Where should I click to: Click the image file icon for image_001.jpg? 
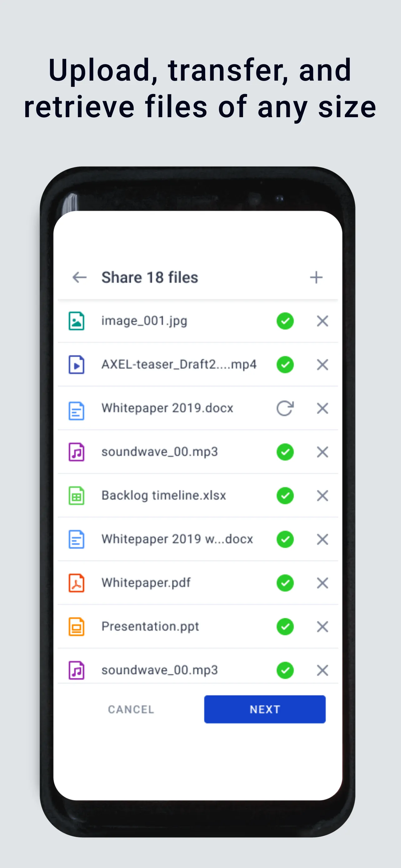(77, 321)
